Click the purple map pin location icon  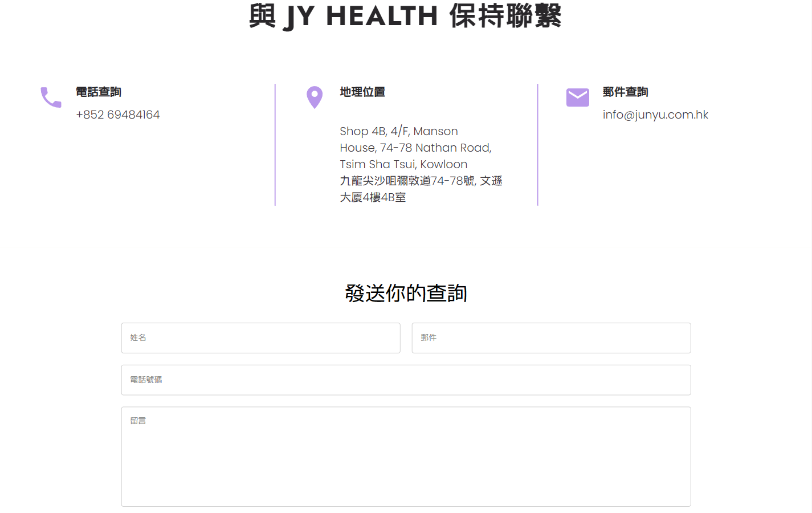[315, 97]
